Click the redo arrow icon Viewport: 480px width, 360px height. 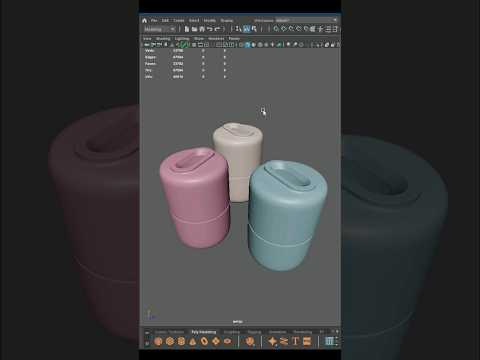click(x=218, y=29)
